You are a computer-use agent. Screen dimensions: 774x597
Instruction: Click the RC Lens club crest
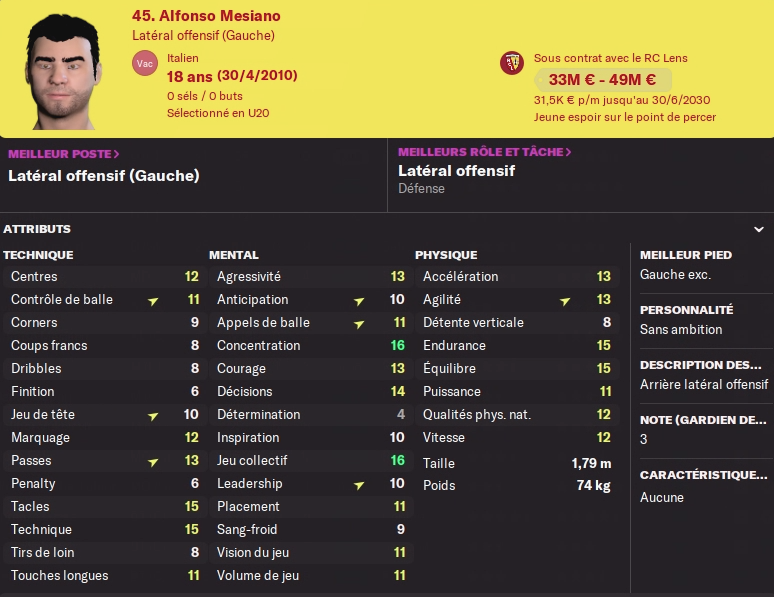tap(512, 63)
